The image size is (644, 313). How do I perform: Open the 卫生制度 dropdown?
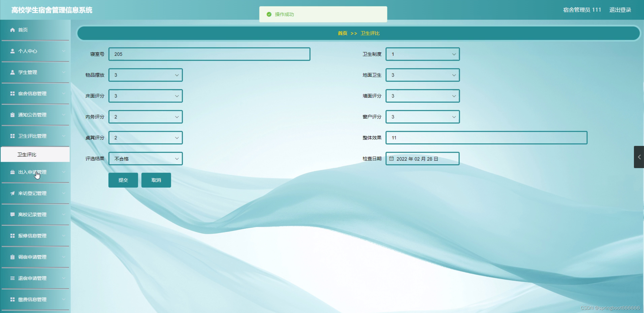(x=422, y=54)
